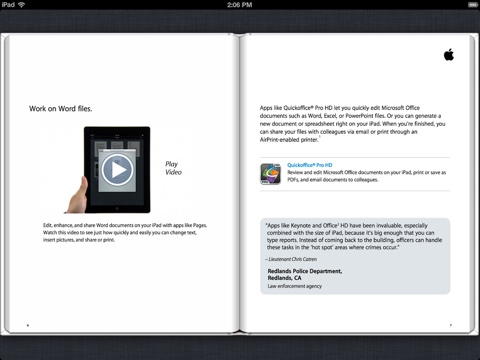Tap the iPad label in status bar

tap(8, 4)
